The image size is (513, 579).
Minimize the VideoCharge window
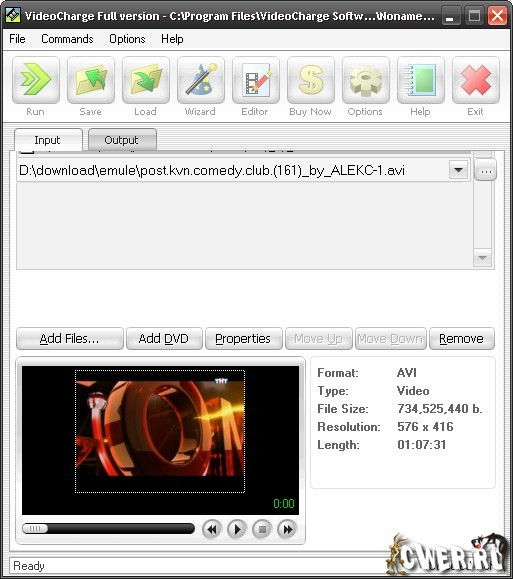click(451, 16)
